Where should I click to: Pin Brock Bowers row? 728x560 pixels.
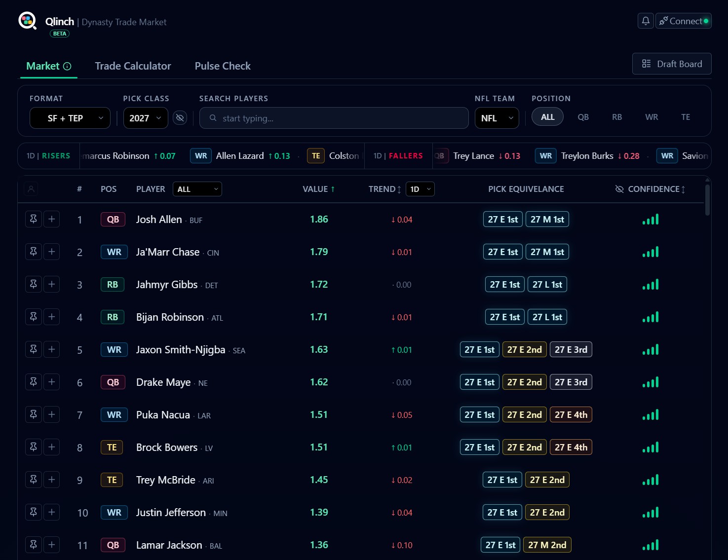(34, 447)
